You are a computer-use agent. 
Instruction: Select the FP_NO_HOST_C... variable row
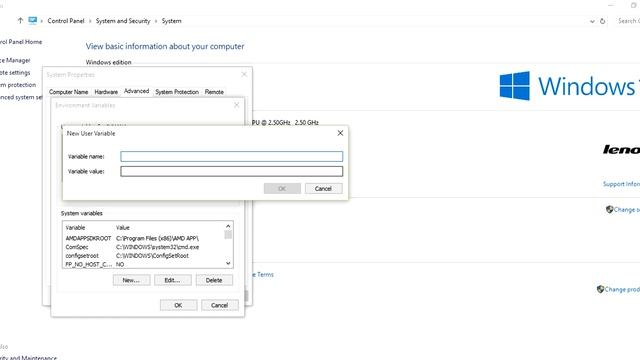point(144,264)
